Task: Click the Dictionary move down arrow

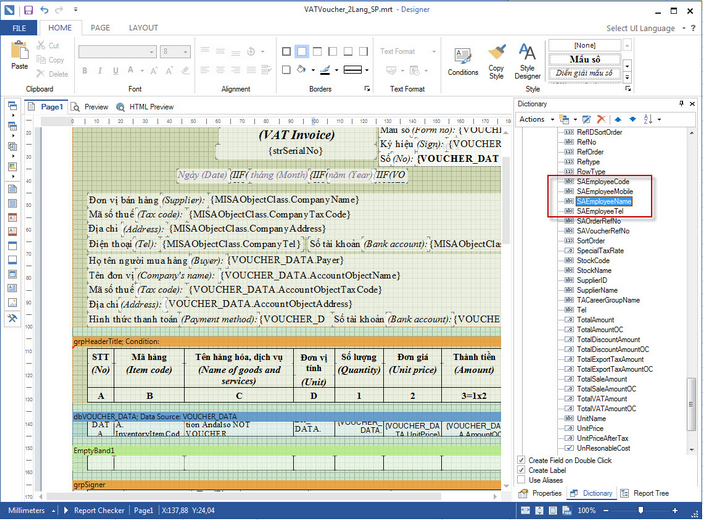Action: tap(633, 119)
